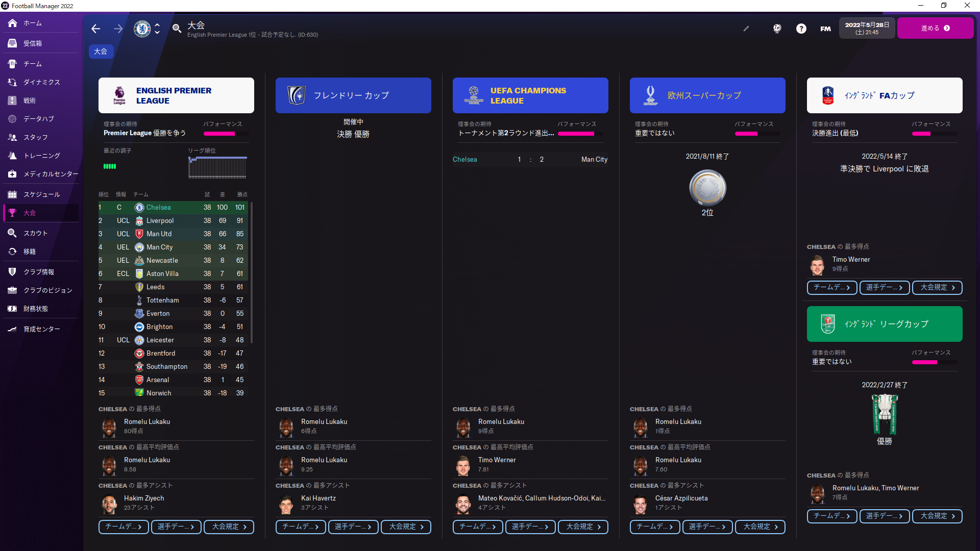Viewport: 980px width, 551px height.
Task: Select the 大会 tab
Action: click(101, 52)
